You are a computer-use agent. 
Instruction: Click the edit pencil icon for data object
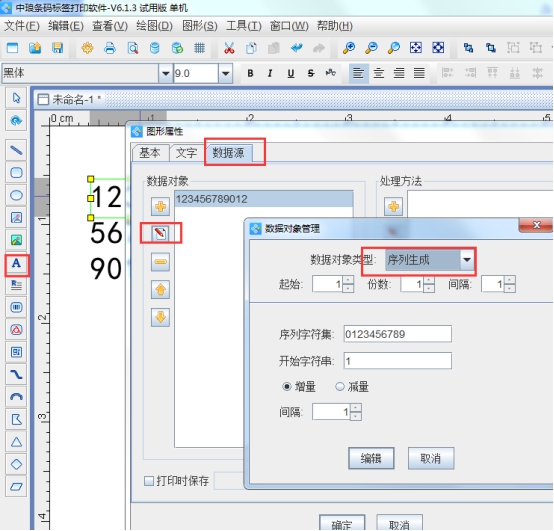[x=160, y=233]
